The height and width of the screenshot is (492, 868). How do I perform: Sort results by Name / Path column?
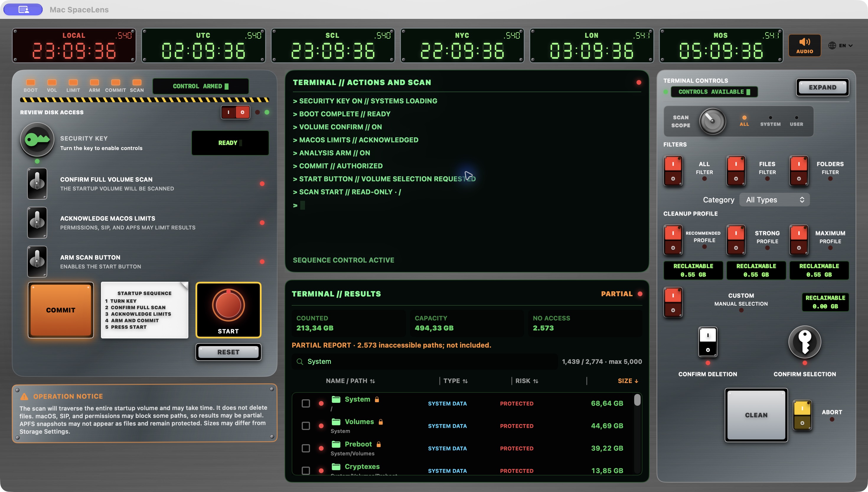(350, 381)
